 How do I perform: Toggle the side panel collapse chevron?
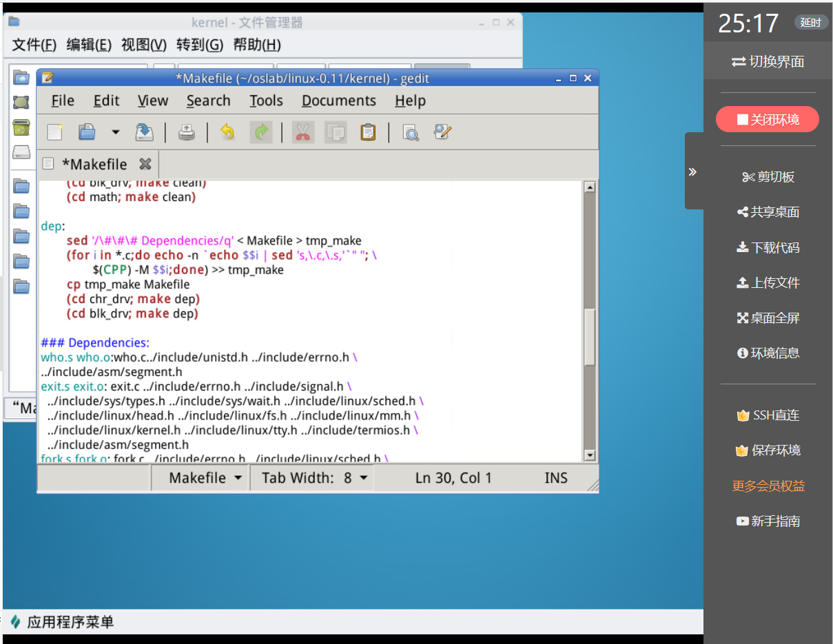(692, 172)
